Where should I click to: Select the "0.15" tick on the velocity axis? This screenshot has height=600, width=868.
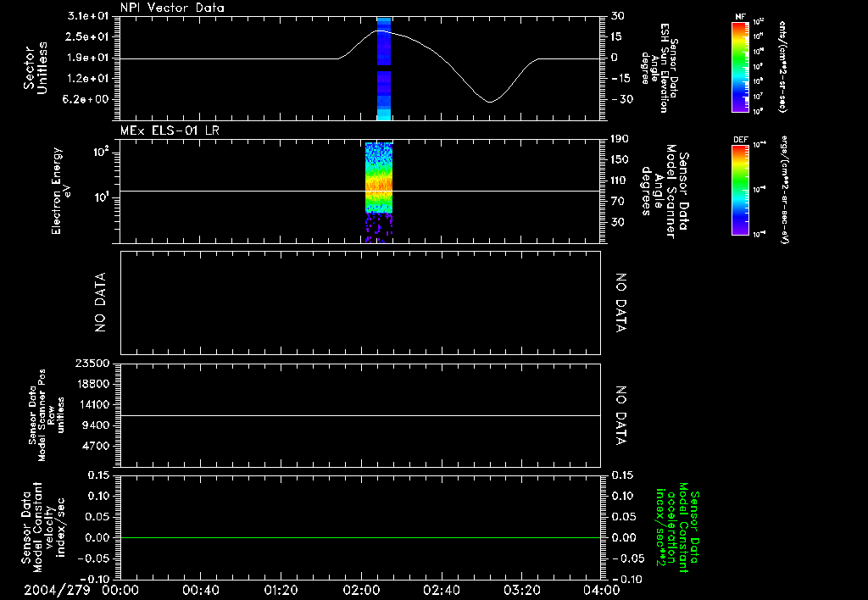[98, 475]
